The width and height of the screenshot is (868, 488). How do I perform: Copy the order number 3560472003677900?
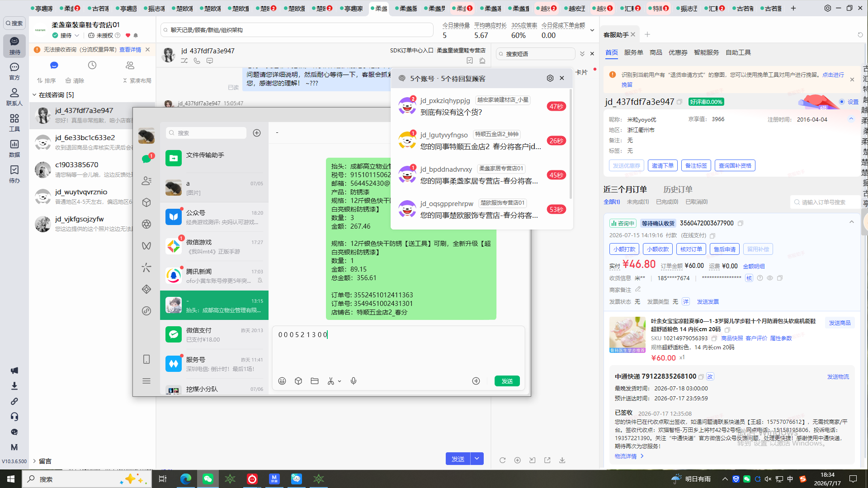(741, 223)
